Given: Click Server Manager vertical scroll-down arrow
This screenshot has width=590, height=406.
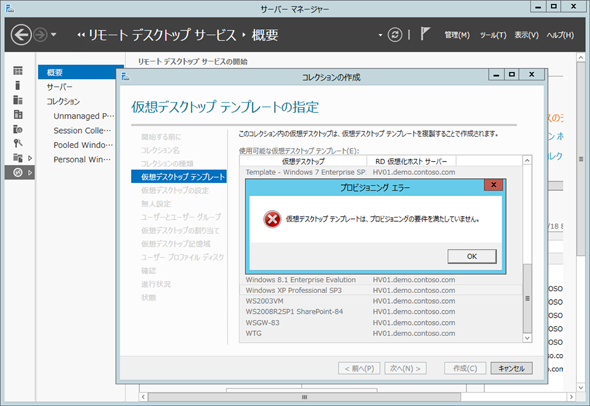Looking at the screenshot, I should [581, 387].
